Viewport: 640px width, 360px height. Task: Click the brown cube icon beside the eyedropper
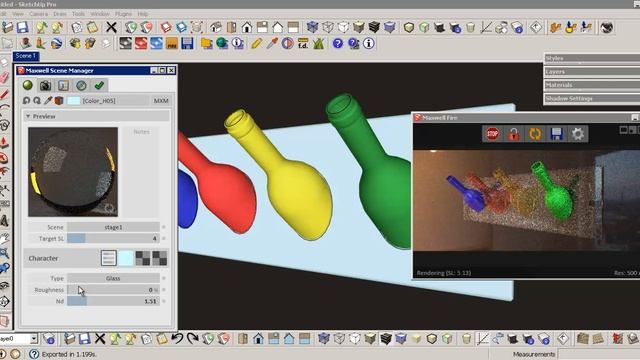[x=59, y=100]
